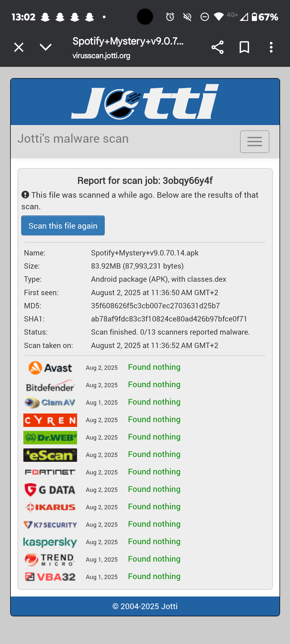Viewport: 290px width, 644px height.
Task: Click Dr.Web's Found nothing result
Action: [x=154, y=437]
